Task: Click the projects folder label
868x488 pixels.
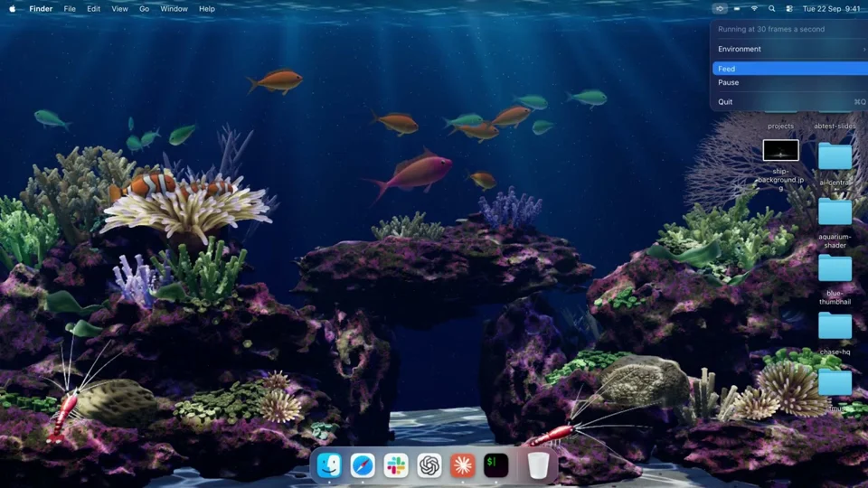Action: 780,127
